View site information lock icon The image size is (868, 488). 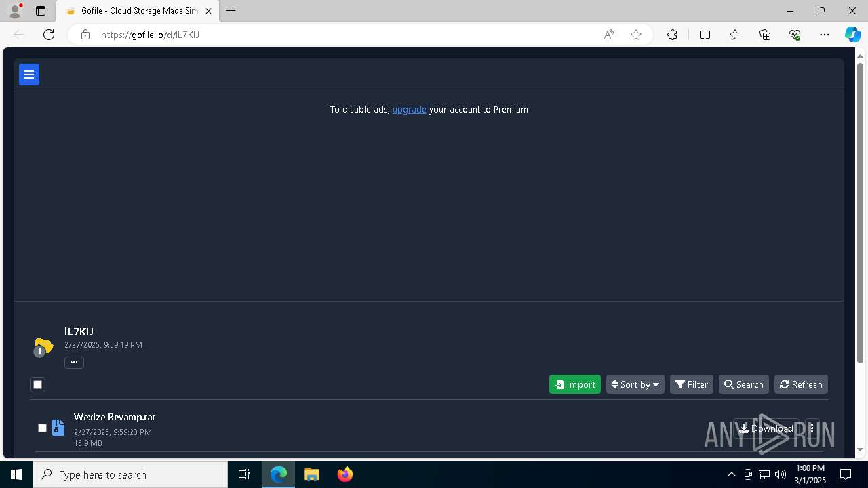click(85, 35)
